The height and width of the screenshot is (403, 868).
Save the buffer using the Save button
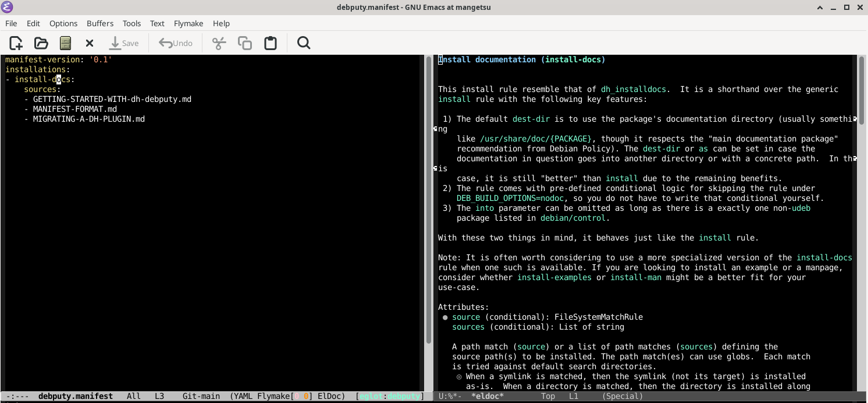tap(124, 43)
